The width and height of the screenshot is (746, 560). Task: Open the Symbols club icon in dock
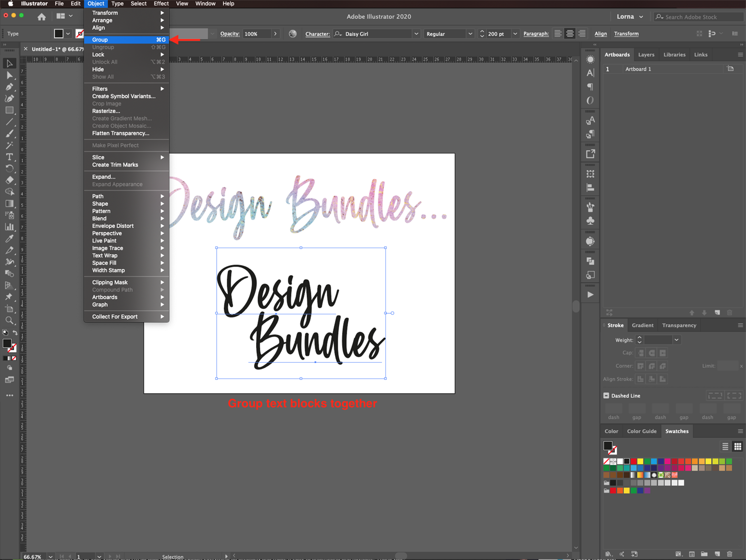pyautogui.click(x=590, y=221)
